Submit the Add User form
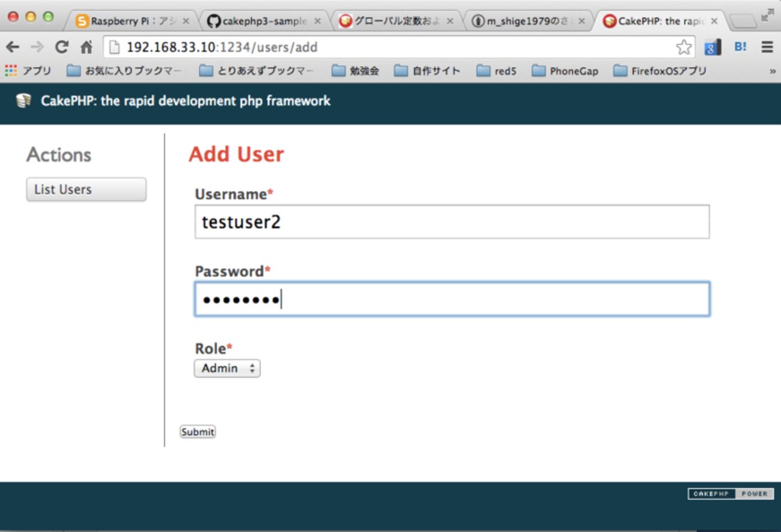The height and width of the screenshot is (532, 781). point(198,431)
